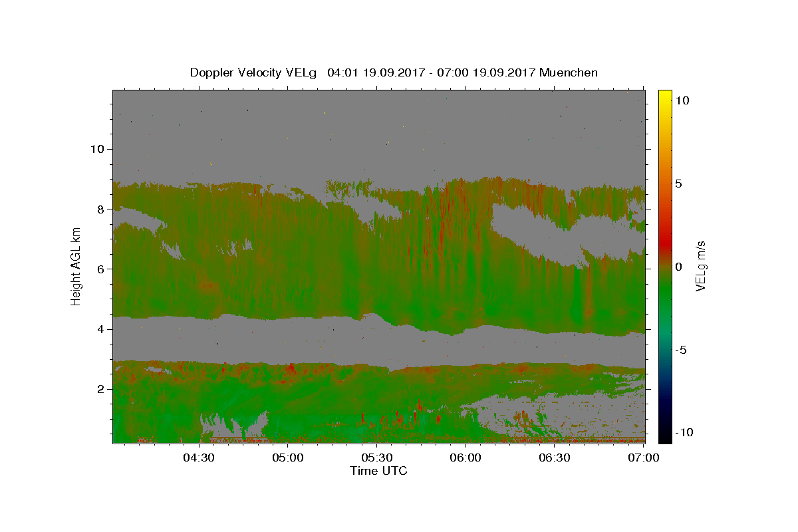Screen dimensions: 798x532
Task: Click the 05:30 time axis label
Action: (x=377, y=458)
